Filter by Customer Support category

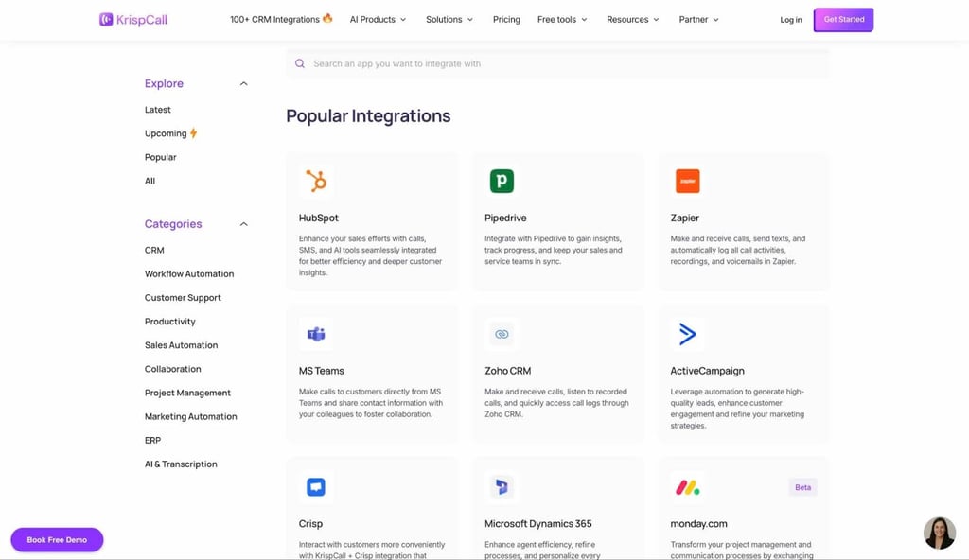click(x=183, y=298)
